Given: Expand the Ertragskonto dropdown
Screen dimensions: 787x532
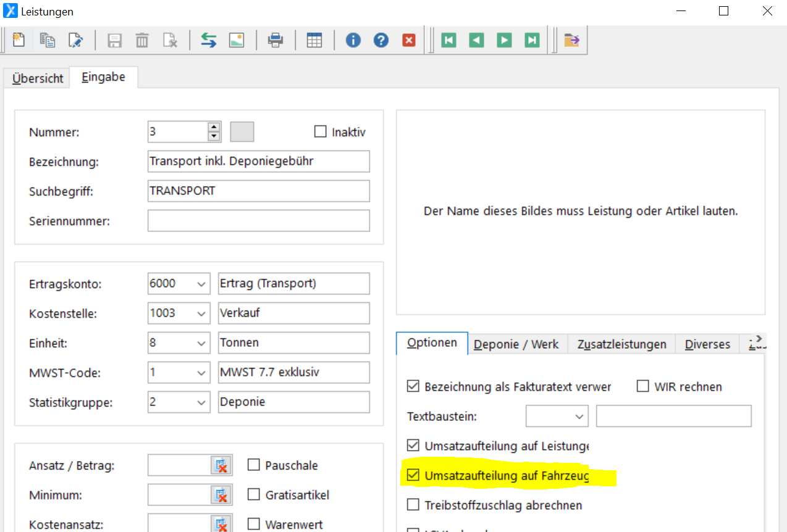Looking at the screenshot, I should (x=201, y=284).
